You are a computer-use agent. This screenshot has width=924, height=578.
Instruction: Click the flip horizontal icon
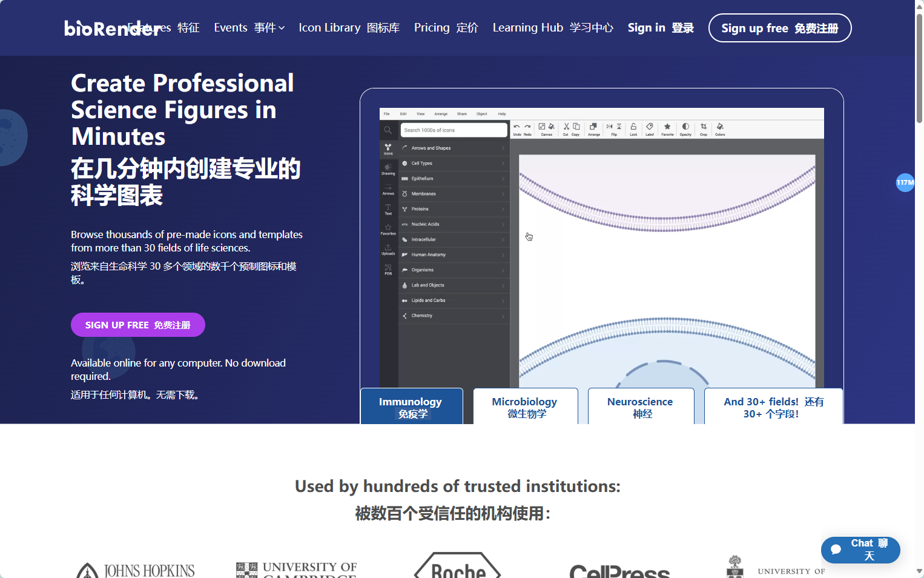[x=610, y=127]
